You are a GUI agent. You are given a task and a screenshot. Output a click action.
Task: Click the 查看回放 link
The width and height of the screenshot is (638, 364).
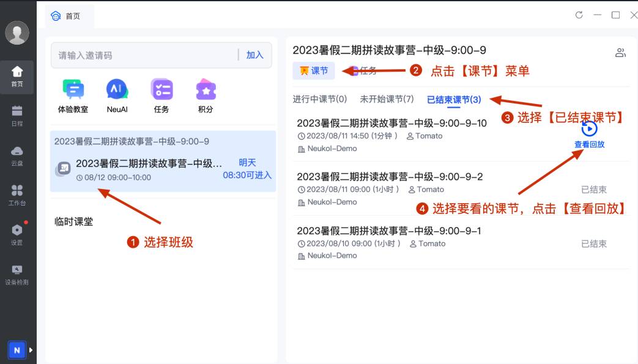click(589, 144)
